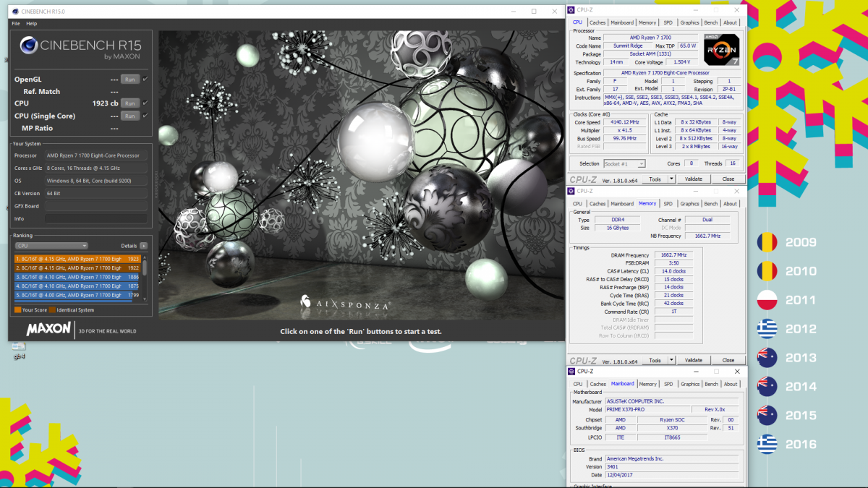This screenshot has height=488, width=868.
Task: Open Bench tab in CPU-Z processor window
Action: [711, 22]
